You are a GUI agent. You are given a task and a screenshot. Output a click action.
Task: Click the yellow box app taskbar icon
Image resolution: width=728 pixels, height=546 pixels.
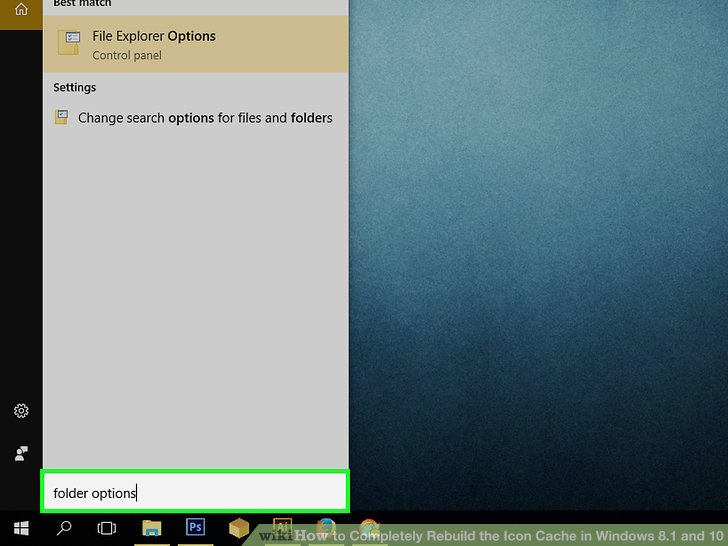pos(239,528)
